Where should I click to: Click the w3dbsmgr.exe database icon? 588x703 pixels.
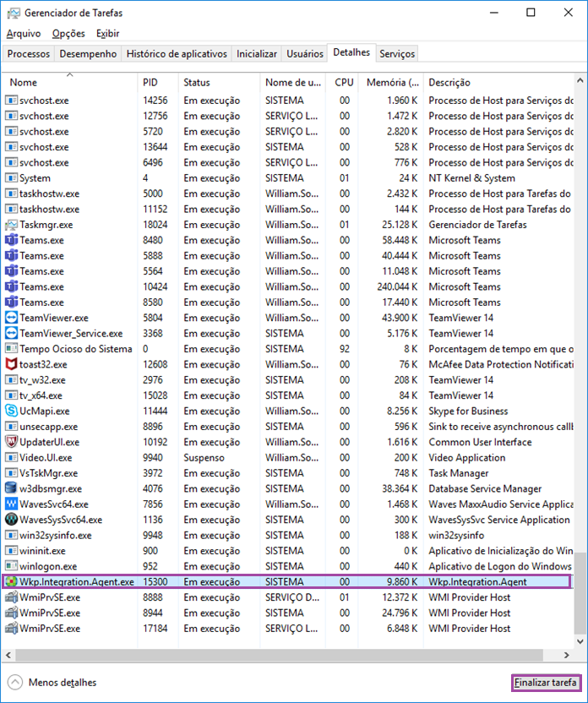pos(11,488)
